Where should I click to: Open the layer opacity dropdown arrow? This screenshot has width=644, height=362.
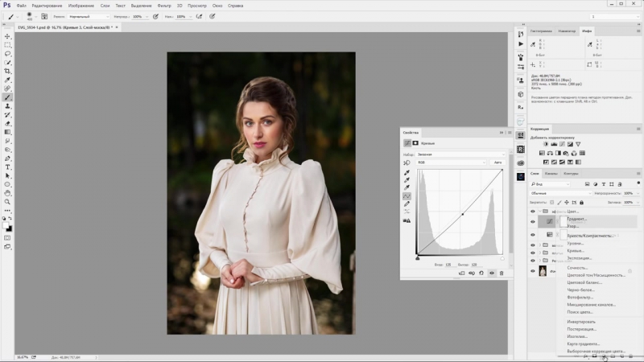pyautogui.click(x=638, y=193)
